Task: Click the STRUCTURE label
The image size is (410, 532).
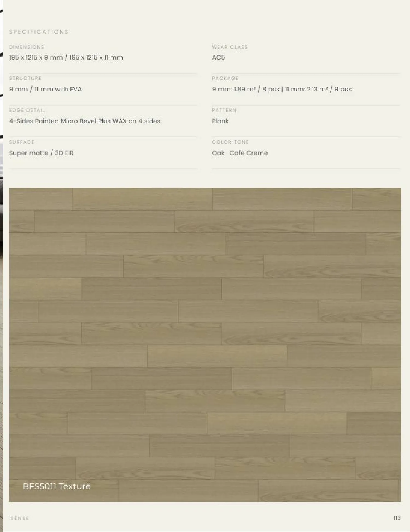Action: (25, 79)
